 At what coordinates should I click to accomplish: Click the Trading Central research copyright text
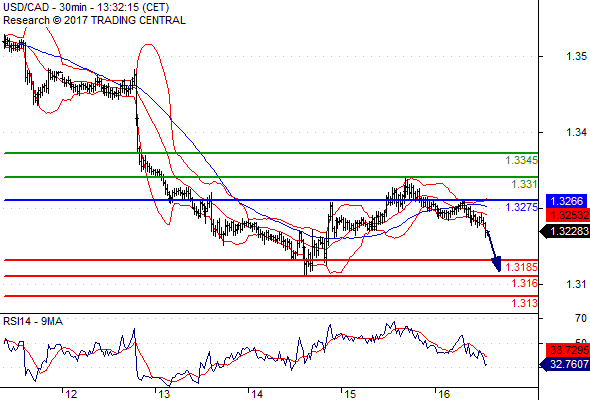(x=94, y=20)
